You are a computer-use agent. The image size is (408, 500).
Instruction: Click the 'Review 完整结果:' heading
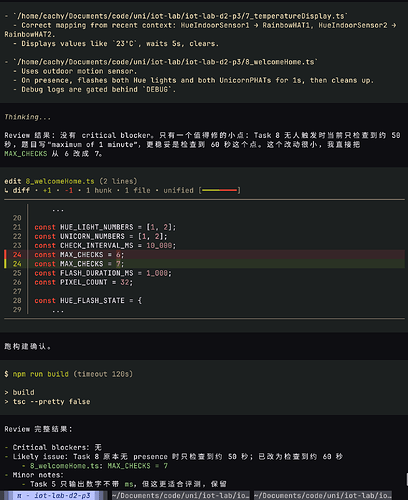point(38,429)
